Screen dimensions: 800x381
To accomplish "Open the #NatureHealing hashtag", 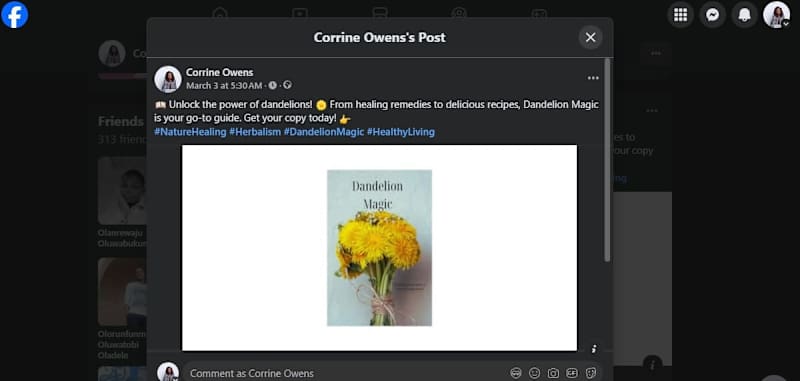I will 190,132.
